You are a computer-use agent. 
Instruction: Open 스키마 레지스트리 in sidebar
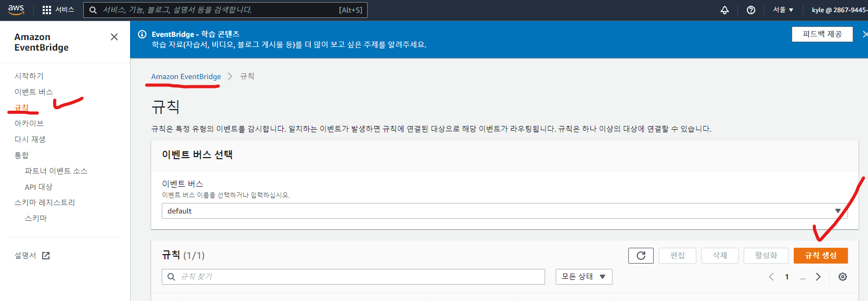click(x=45, y=202)
